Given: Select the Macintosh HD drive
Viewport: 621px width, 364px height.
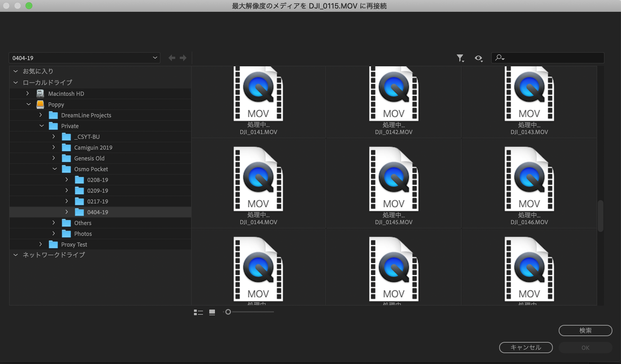Looking at the screenshot, I should click(66, 94).
